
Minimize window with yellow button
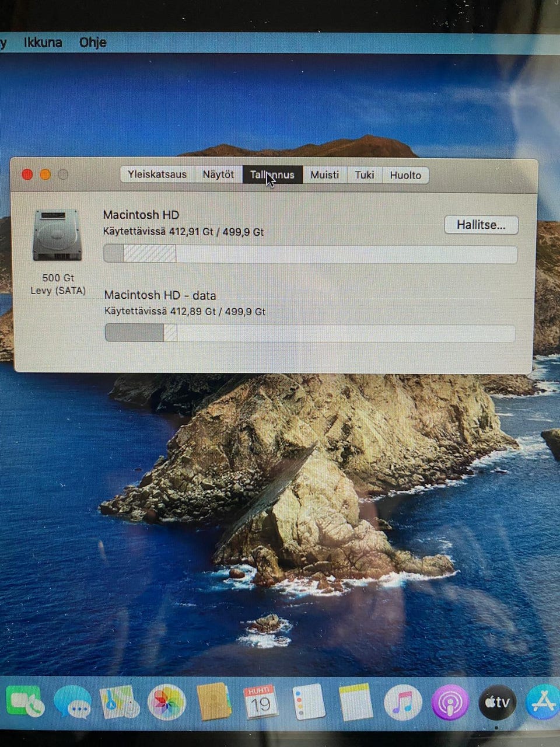45,174
